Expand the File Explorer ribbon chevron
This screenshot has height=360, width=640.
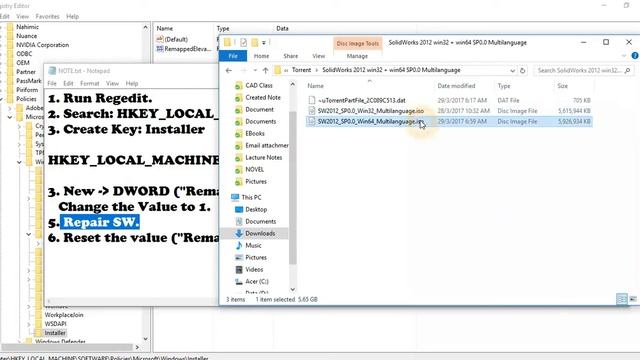coord(624,56)
